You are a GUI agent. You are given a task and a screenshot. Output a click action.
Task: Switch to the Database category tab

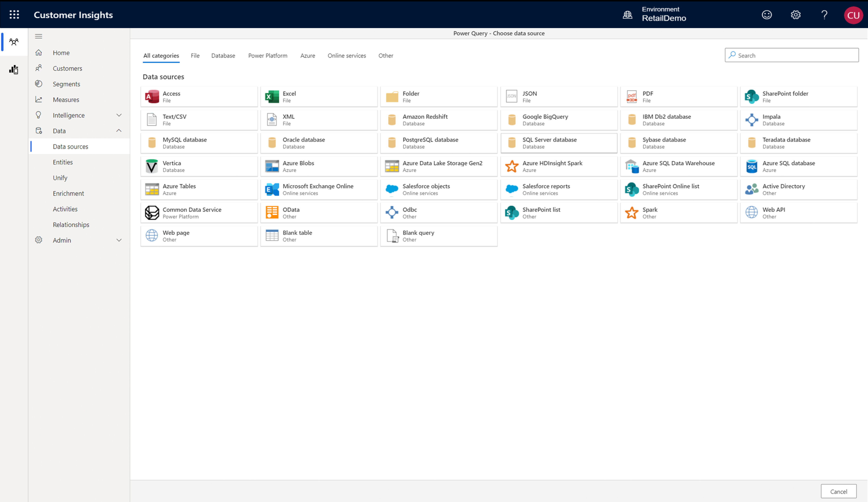(223, 55)
